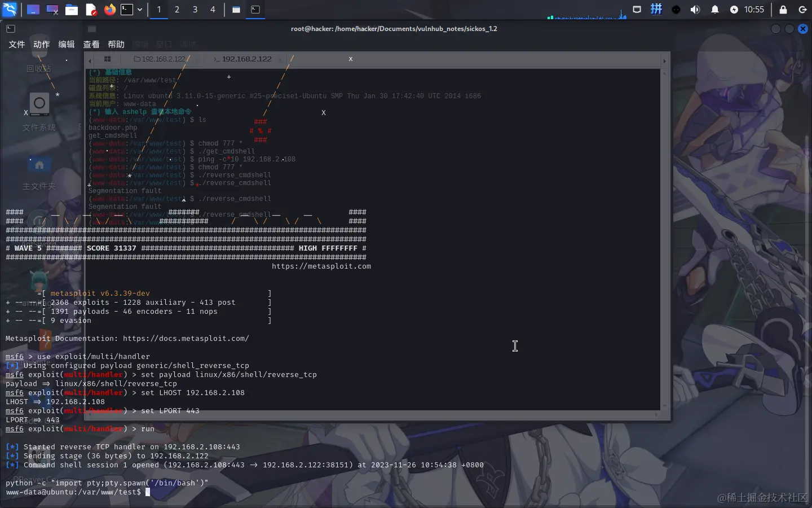Open the Kali applications menu

pyautogui.click(x=10, y=9)
